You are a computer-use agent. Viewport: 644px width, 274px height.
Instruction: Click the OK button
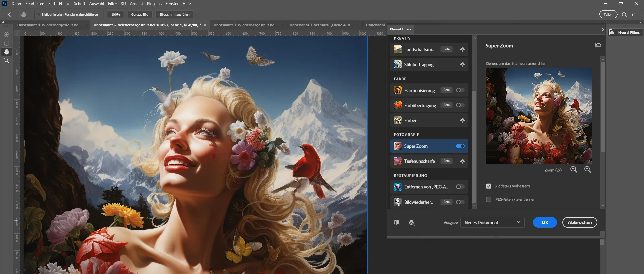[x=545, y=222]
